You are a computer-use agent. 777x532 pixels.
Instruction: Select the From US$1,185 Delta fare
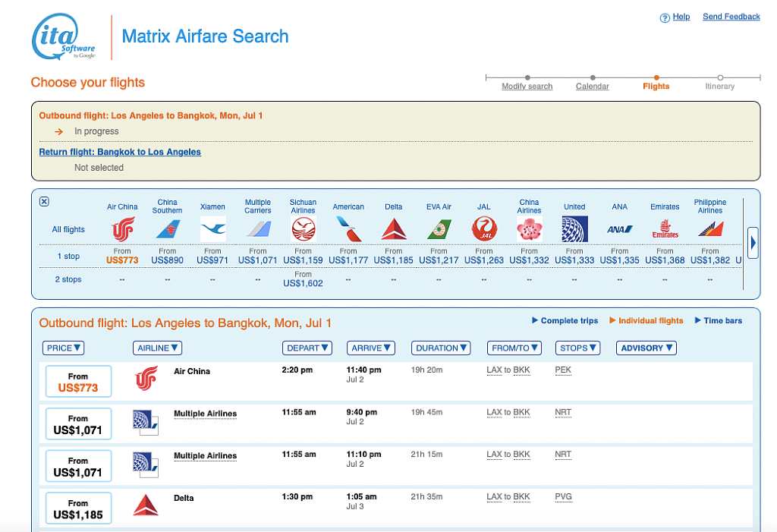point(78,508)
